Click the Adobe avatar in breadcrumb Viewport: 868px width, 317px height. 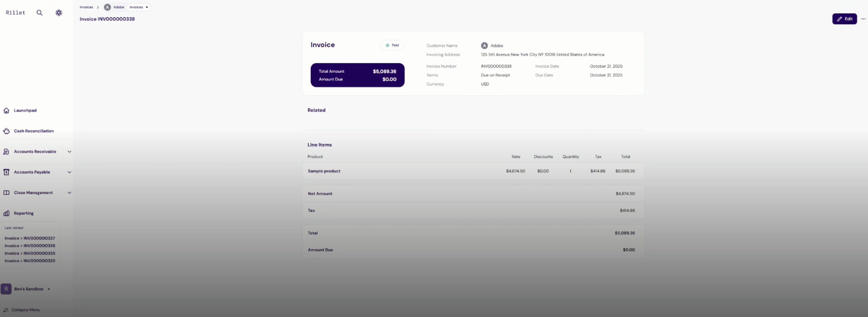point(107,7)
